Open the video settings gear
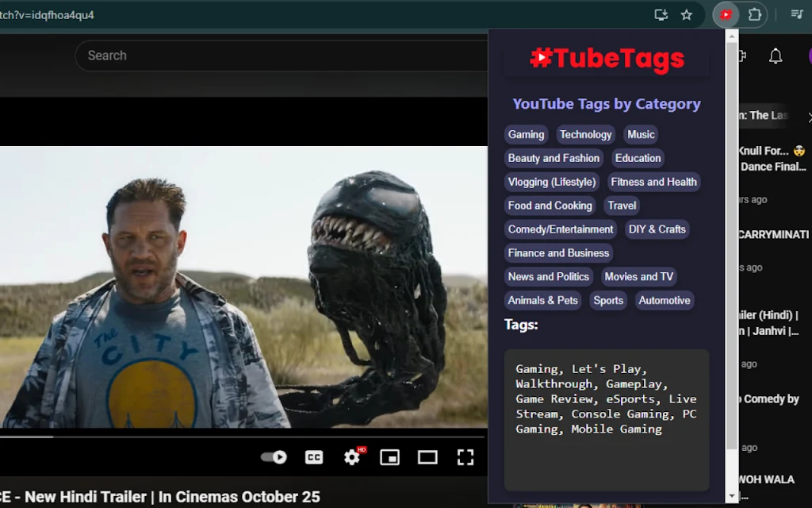Screen dimensions: 812x508 (x=352, y=456)
